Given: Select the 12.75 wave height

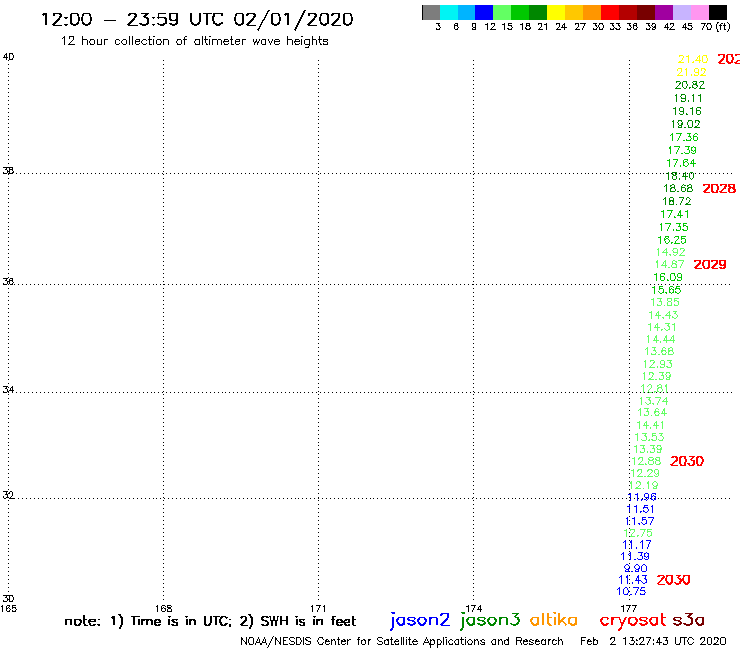Looking at the screenshot, I should [638, 533].
